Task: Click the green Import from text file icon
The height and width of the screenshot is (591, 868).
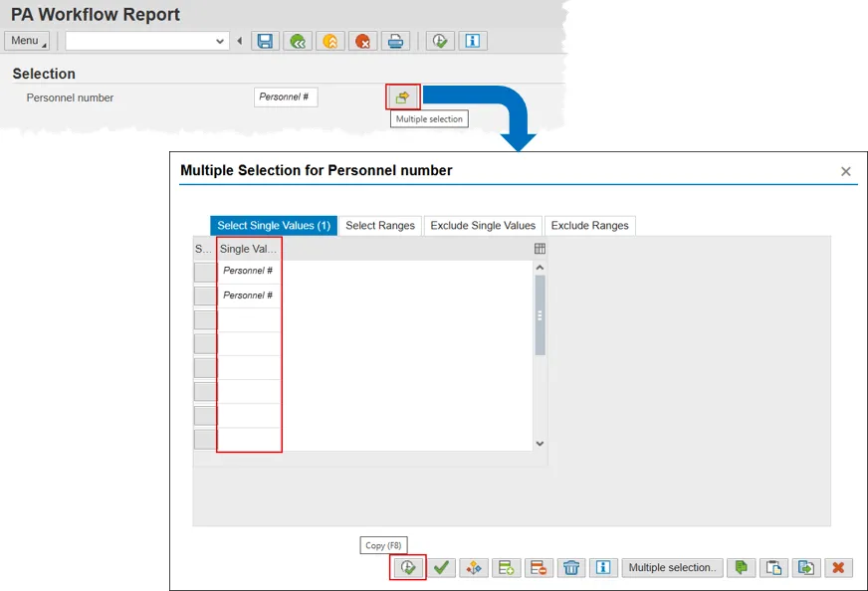Action: tap(742, 567)
